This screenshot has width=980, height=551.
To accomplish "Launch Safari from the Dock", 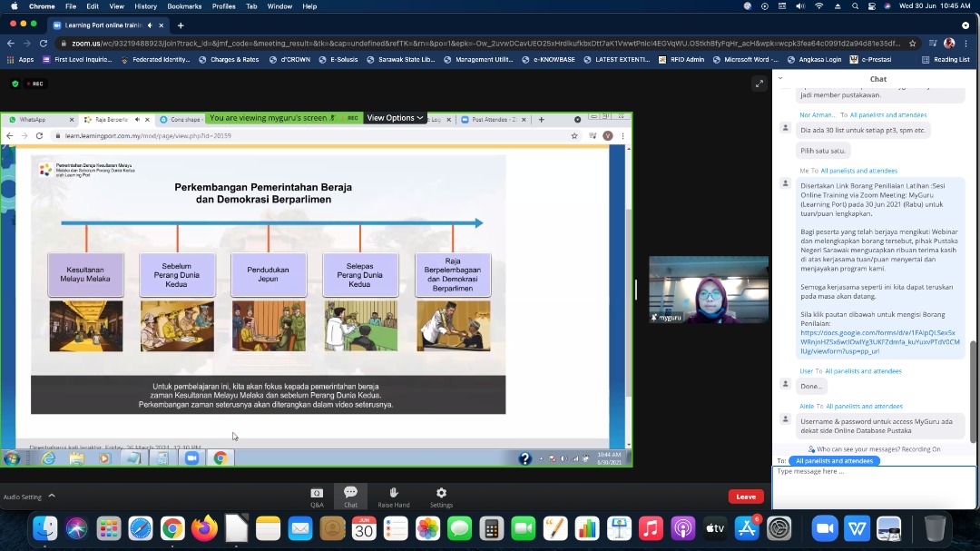I will click(141, 528).
